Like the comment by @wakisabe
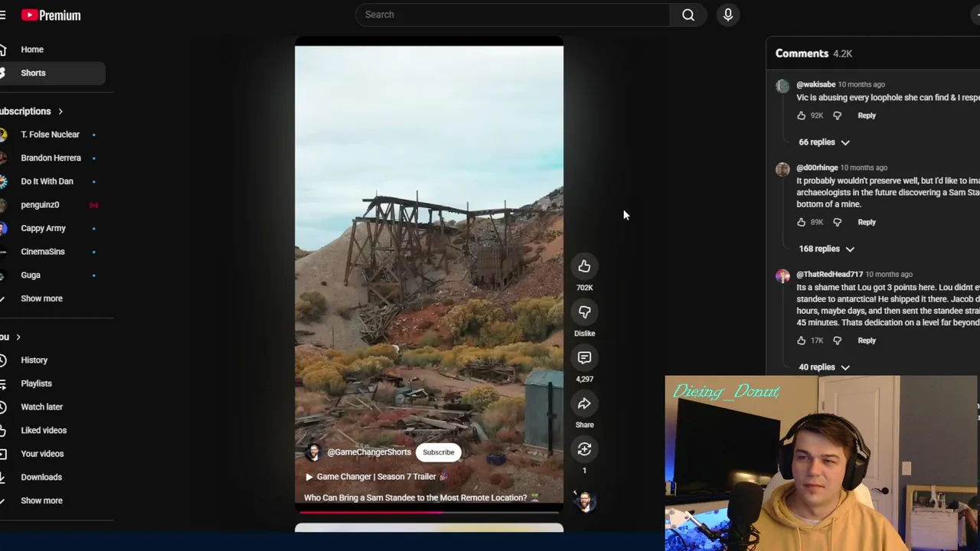Viewport: 980px width, 551px height. coord(801,116)
